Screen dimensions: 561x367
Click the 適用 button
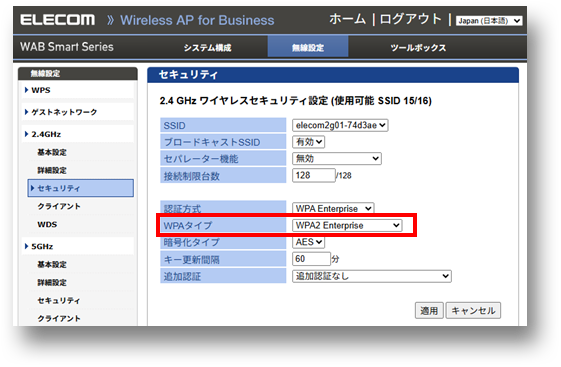tap(429, 310)
